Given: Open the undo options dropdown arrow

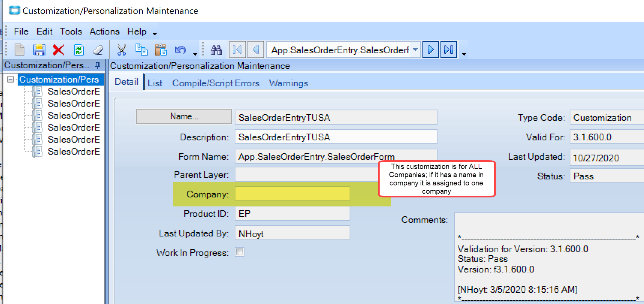Looking at the screenshot, I should coord(195,54).
